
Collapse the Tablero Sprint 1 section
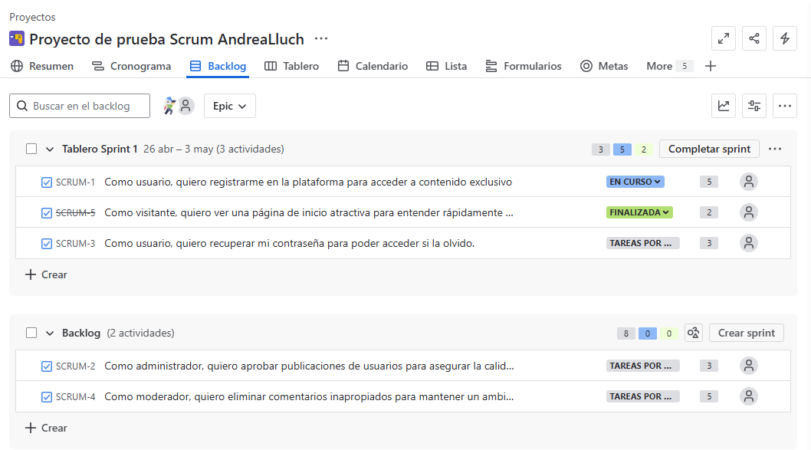point(50,149)
